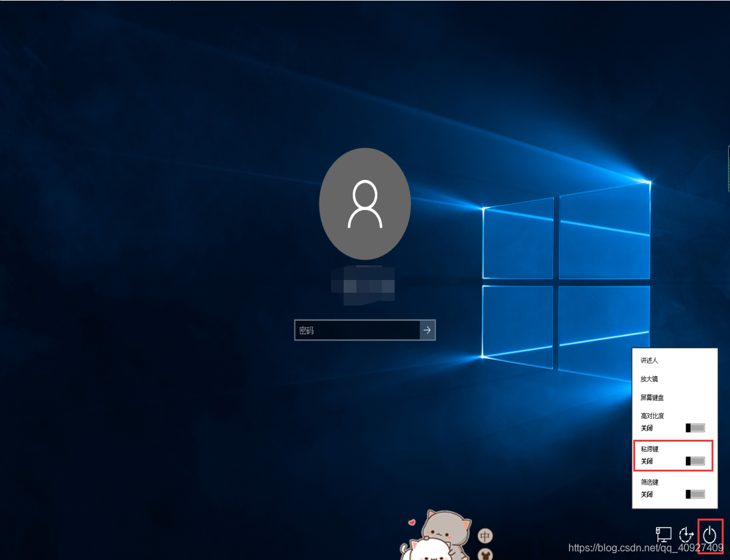This screenshot has height=560, width=730.
Task: Click the network connection icon
Action: (663, 535)
